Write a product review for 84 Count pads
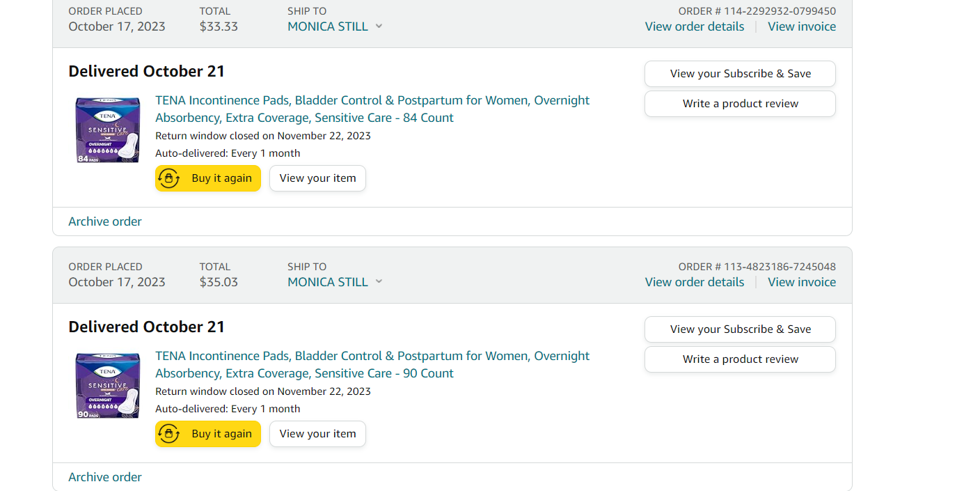 coord(740,104)
